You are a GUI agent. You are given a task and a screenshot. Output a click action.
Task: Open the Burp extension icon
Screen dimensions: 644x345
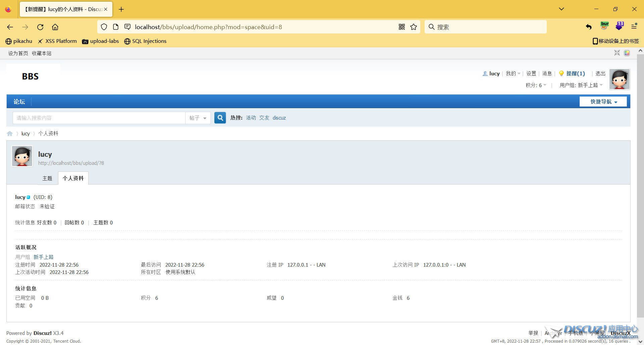pyautogui.click(x=604, y=26)
